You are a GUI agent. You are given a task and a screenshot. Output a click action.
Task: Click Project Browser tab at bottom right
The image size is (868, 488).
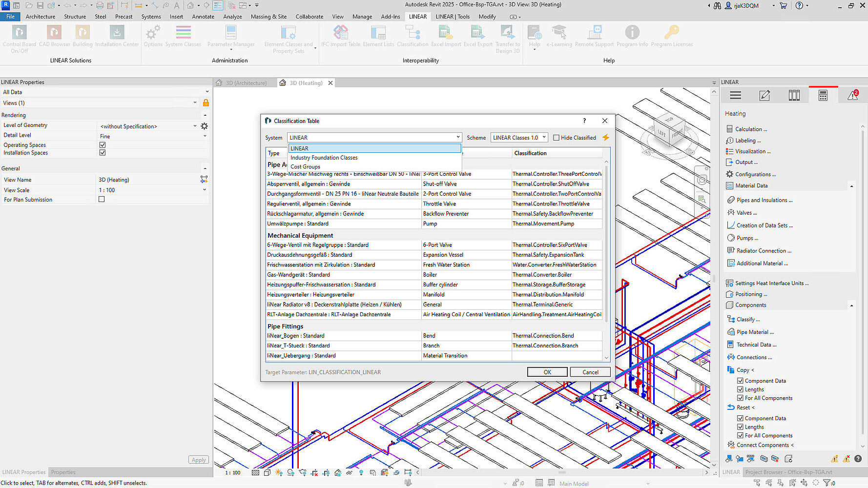click(788, 472)
